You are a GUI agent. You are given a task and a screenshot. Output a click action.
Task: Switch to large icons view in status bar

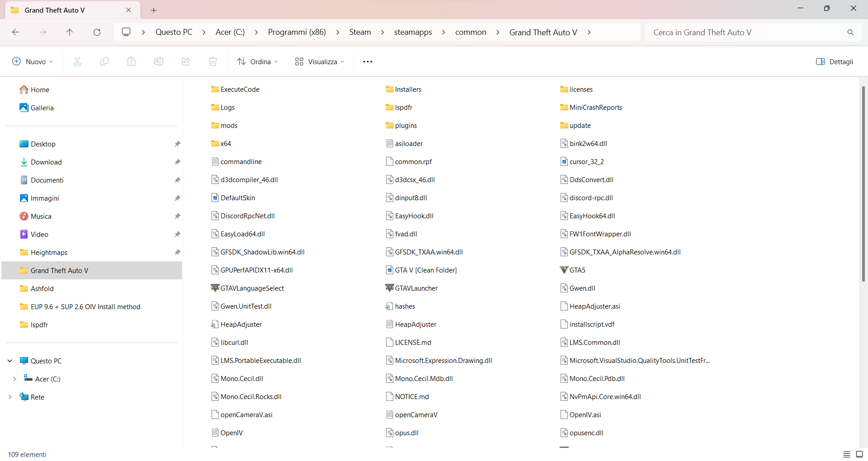point(859,454)
